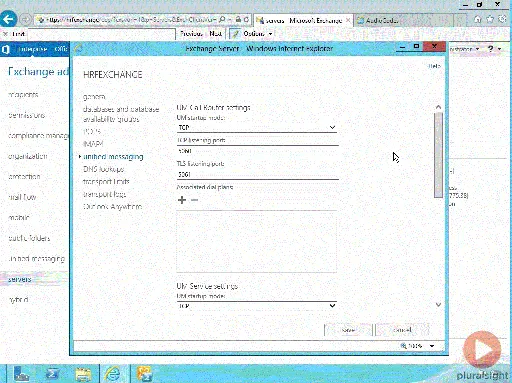512x383 pixels.
Task: Select databases and database availability groups
Action: coord(121,114)
